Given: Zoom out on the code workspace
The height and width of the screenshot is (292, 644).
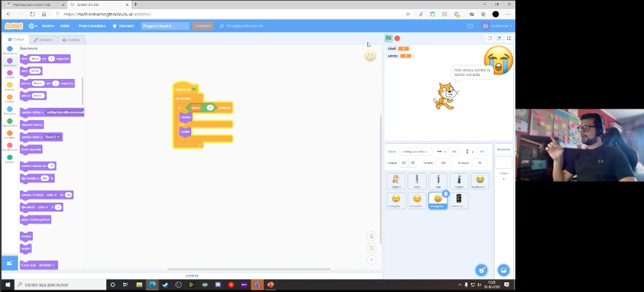Looking at the screenshot, I should coord(371,248).
